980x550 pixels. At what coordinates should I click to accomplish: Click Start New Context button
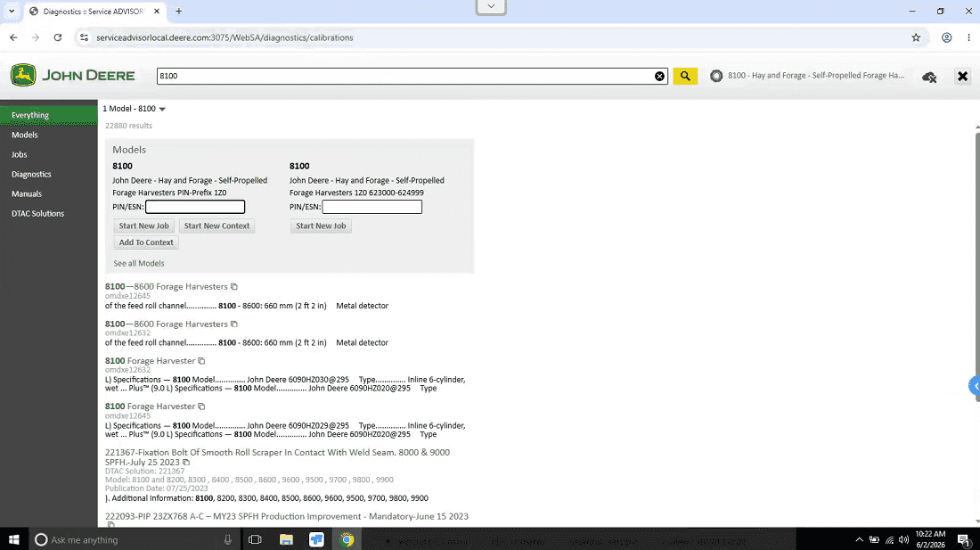click(216, 226)
